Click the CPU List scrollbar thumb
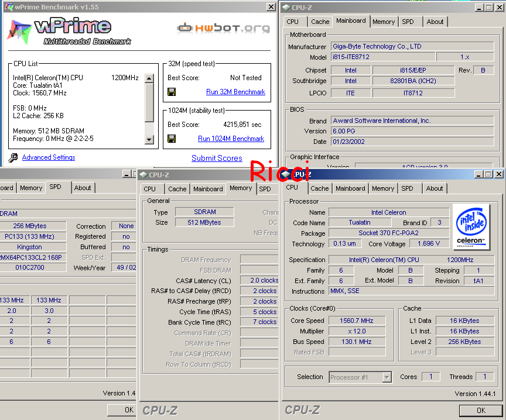The image size is (506, 420). tap(149, 102)
